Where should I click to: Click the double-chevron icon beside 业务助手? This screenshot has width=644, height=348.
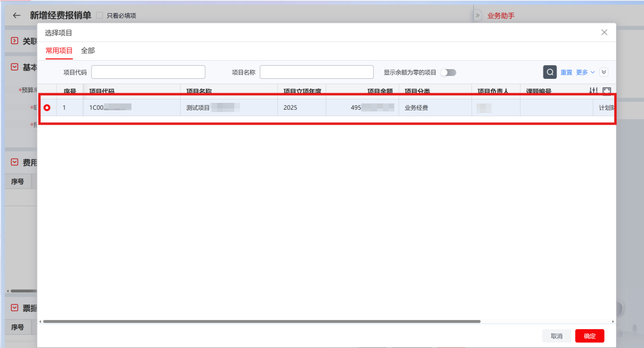pos(478,15)
